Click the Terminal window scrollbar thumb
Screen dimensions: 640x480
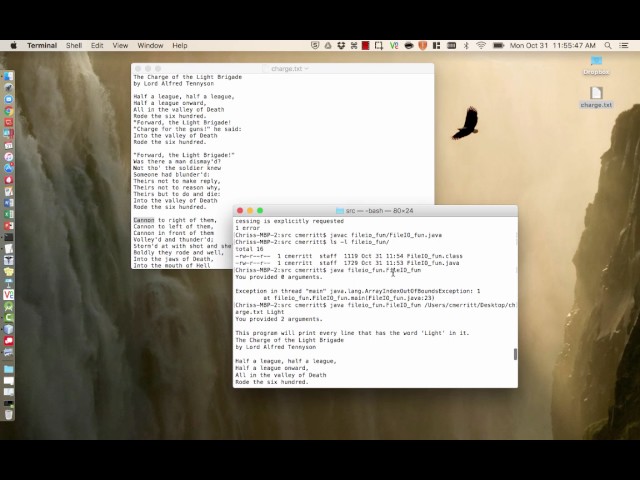[515, 354]
